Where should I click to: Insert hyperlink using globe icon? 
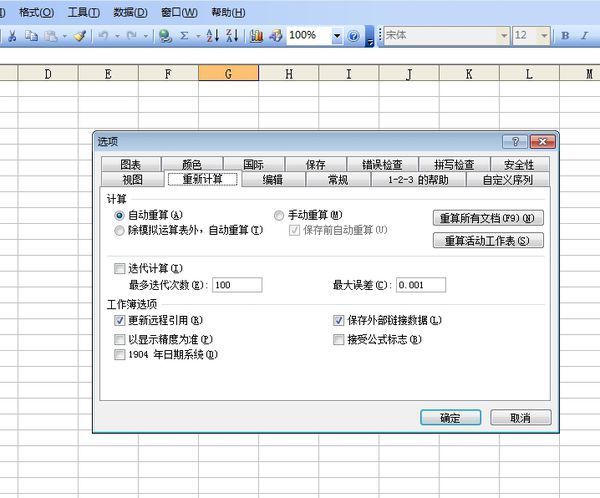click(x=165, y=36)
